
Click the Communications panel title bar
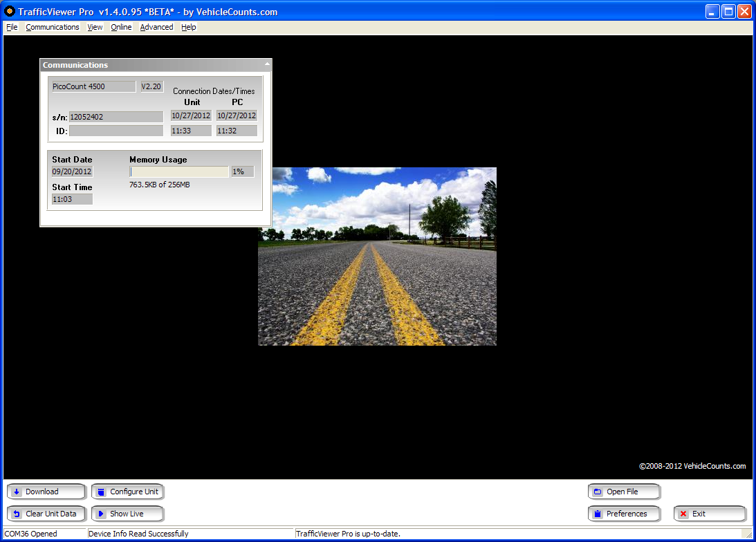pyautogui.click(x=156, y=65)
